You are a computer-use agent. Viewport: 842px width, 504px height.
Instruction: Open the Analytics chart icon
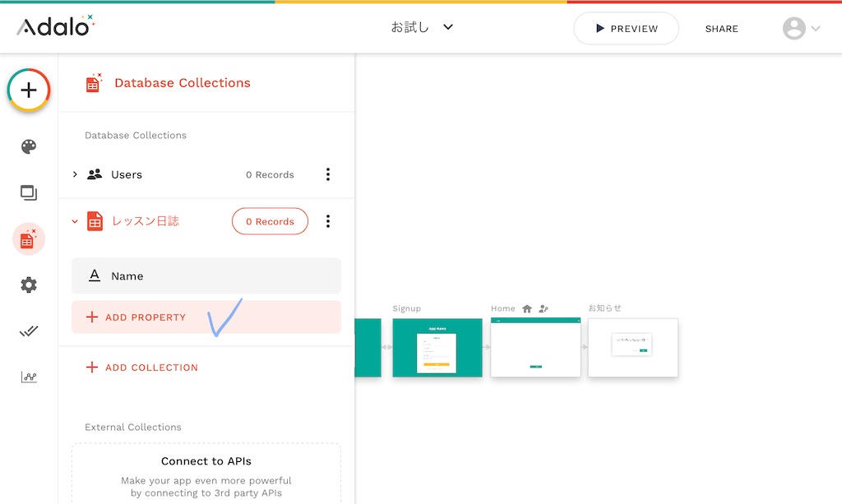pyautogui.click(x=29, y=377)
